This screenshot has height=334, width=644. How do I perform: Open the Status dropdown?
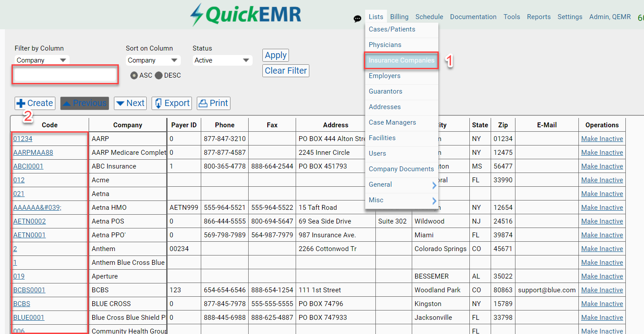(x=222, y=60)
